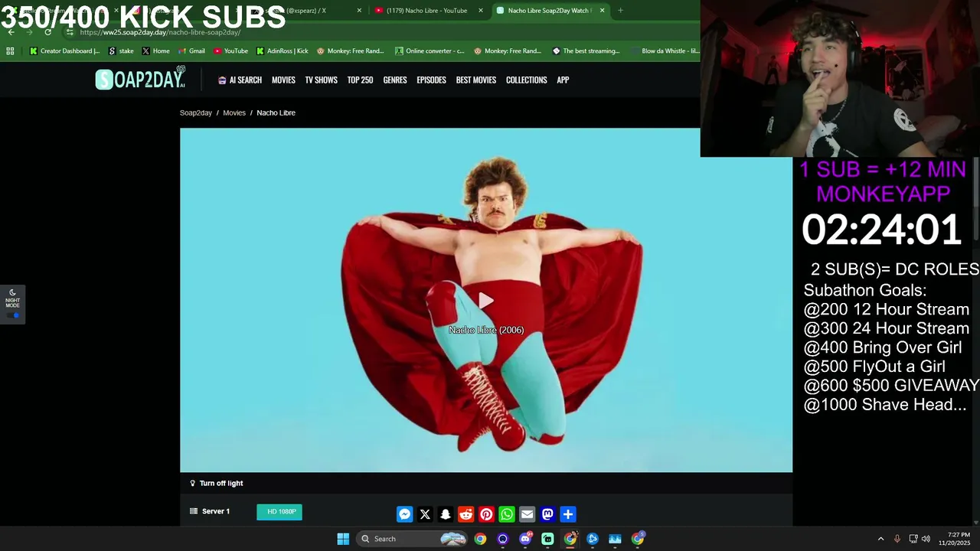The width and height of the screenshot is (980, 551).
Task: Open the Gmail bookmark
Action: click(x=191, y=51)
